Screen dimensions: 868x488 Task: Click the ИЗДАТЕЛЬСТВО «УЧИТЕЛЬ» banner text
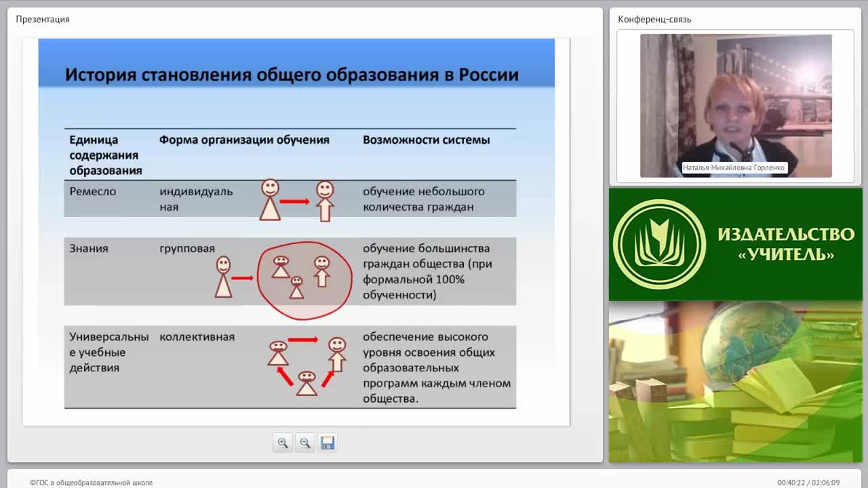coord(786,245)
